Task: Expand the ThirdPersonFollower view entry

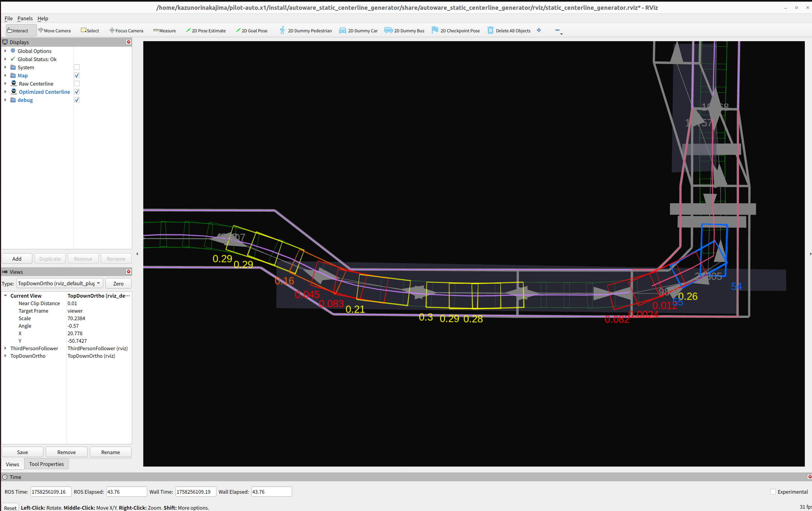Action: 6,348
